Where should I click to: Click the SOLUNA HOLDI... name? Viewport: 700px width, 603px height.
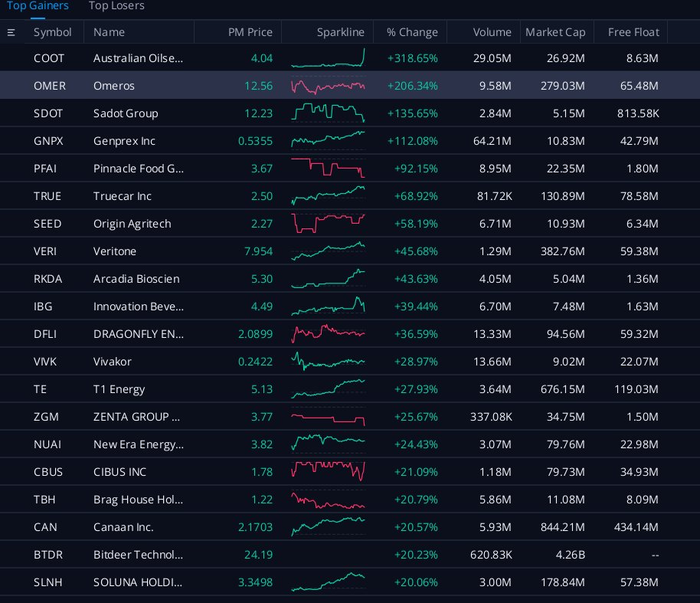pyautogui.click(x=138, y=583)
